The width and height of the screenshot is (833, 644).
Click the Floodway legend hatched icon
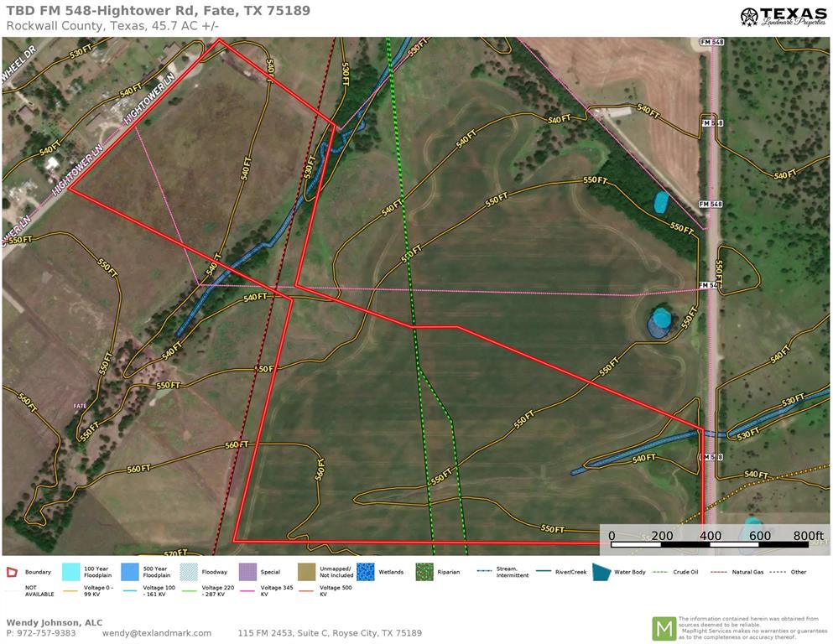tap(190, 573)
